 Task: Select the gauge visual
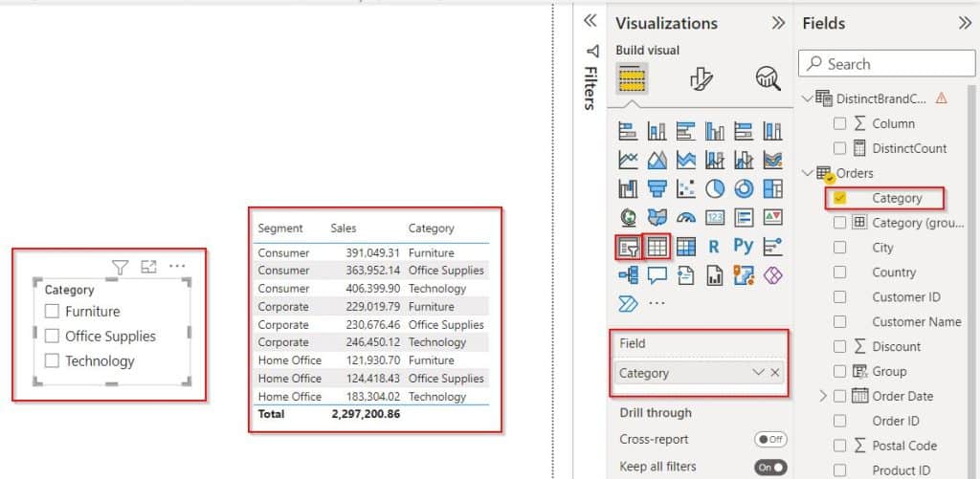point(685,217)
